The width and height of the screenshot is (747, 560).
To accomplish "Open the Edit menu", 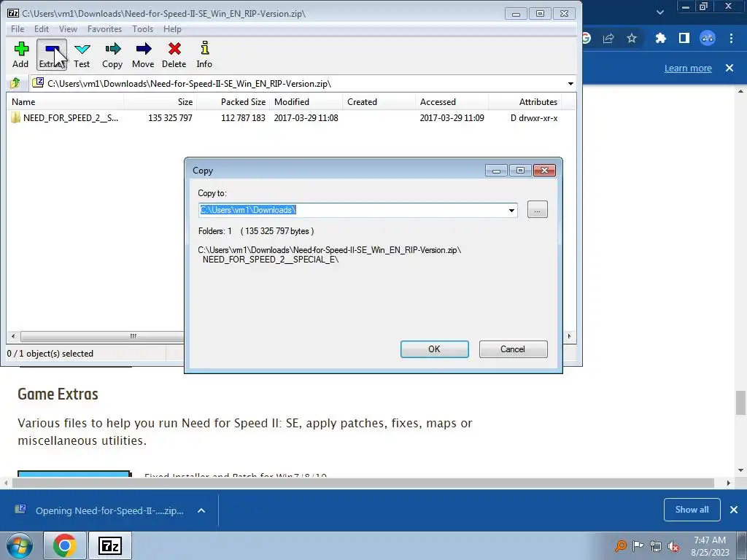I will (42, 29).
